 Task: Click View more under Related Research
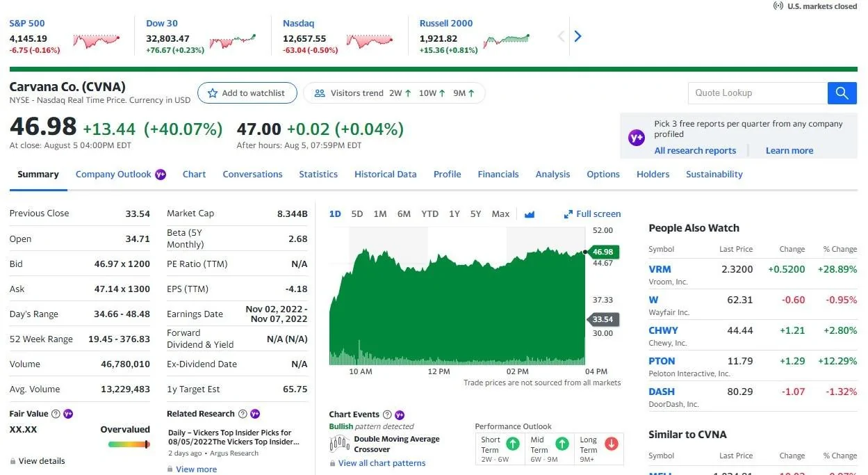click(x=197, y=469)
